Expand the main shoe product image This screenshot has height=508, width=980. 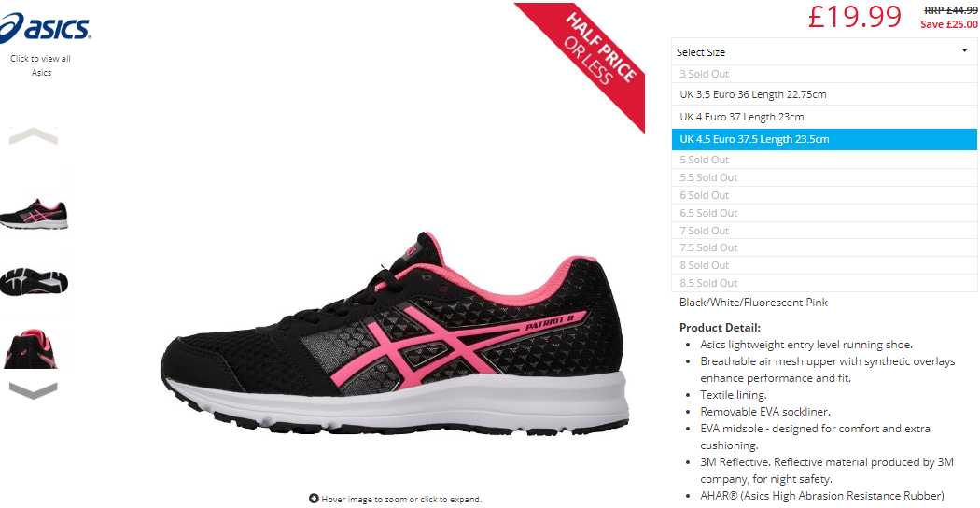395,332
